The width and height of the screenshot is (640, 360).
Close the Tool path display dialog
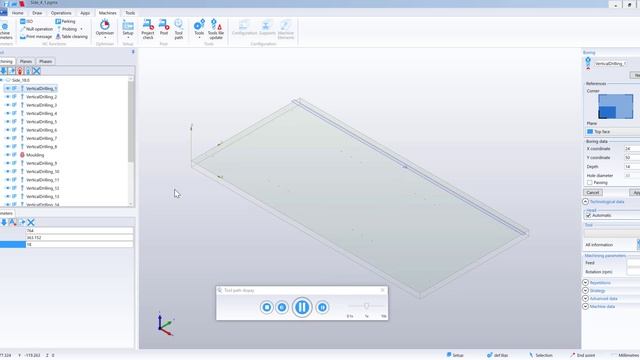[x=382, y=290]
